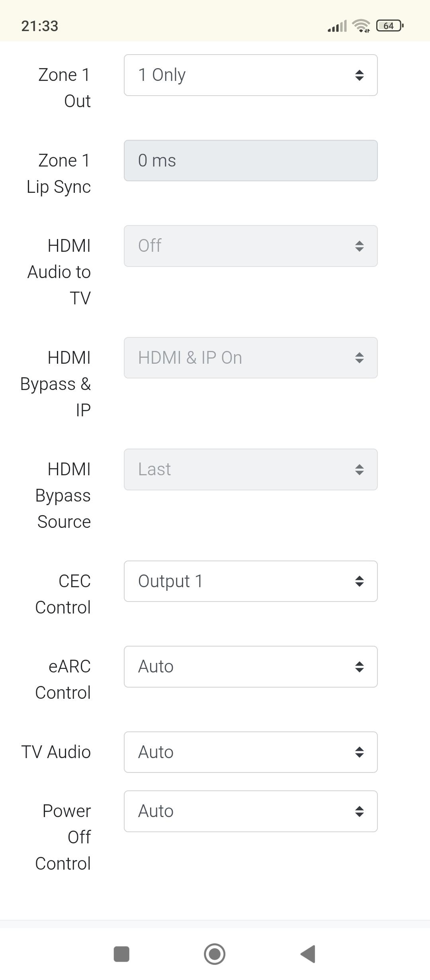Open the Zone 1 Out dropdown
Screen dimensions: 430x980
coord(251,75)
